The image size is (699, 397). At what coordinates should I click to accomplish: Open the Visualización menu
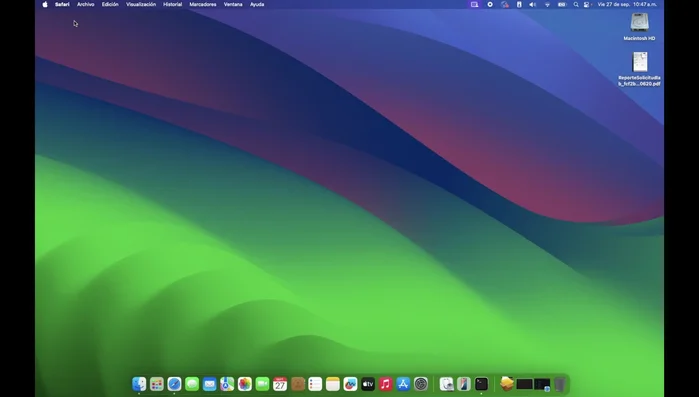pos(141,4)
